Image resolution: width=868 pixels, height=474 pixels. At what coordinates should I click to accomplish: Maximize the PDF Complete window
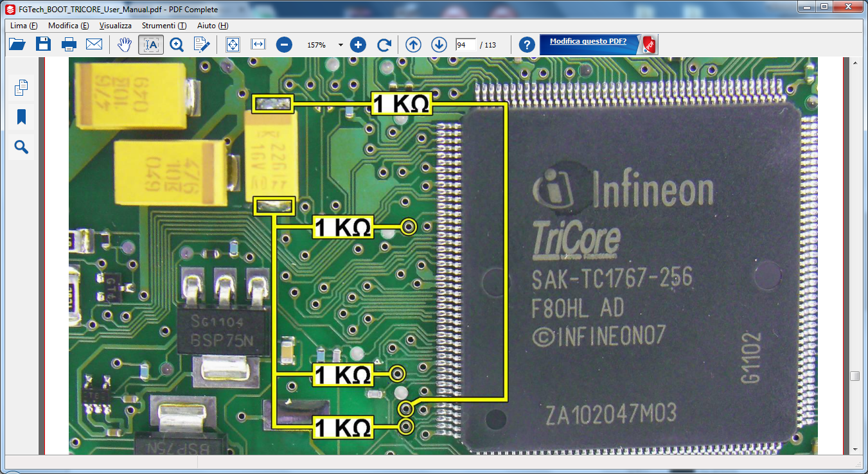coord(824,6)
